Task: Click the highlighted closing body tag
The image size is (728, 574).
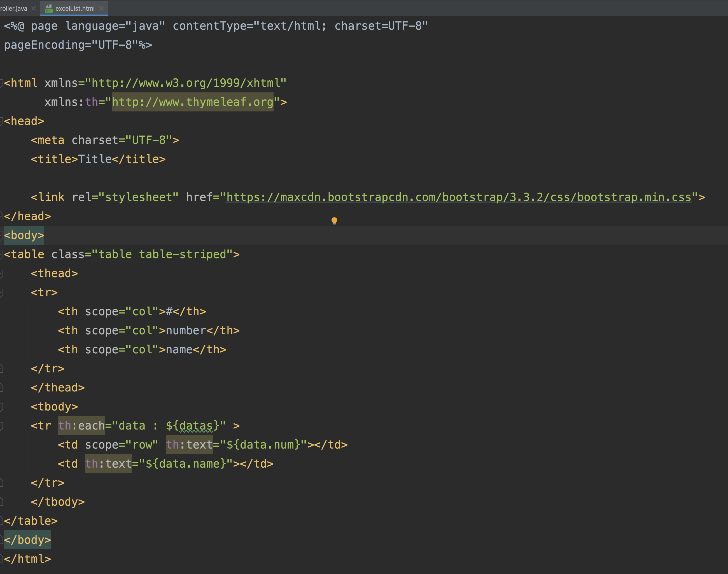Action: click(27, 540)
